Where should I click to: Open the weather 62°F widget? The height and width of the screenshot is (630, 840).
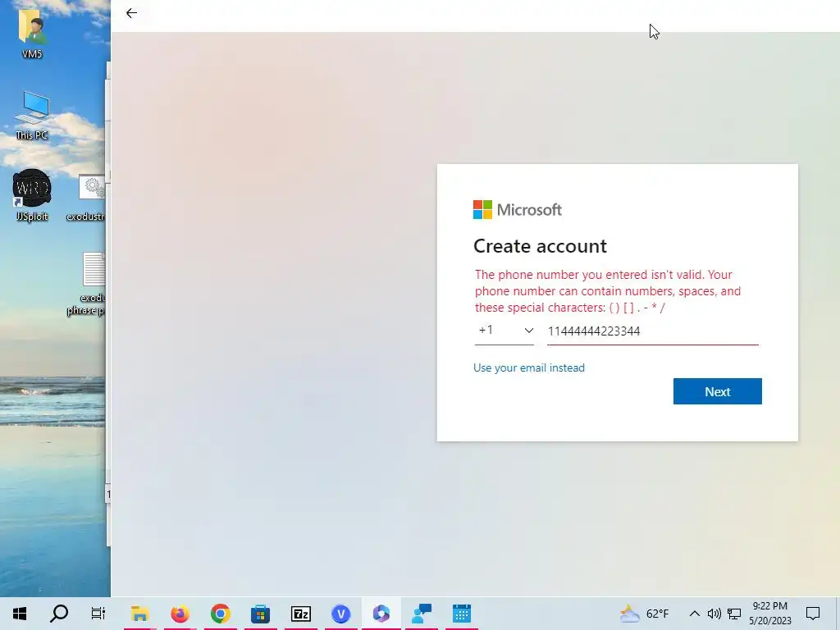tap(645, 614)
